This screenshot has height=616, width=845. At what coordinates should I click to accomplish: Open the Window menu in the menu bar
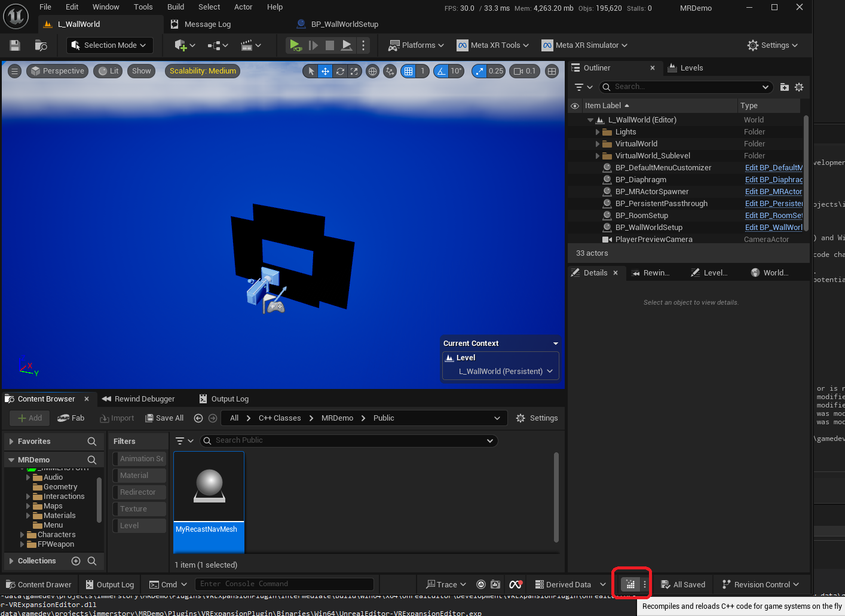point(106,7)
